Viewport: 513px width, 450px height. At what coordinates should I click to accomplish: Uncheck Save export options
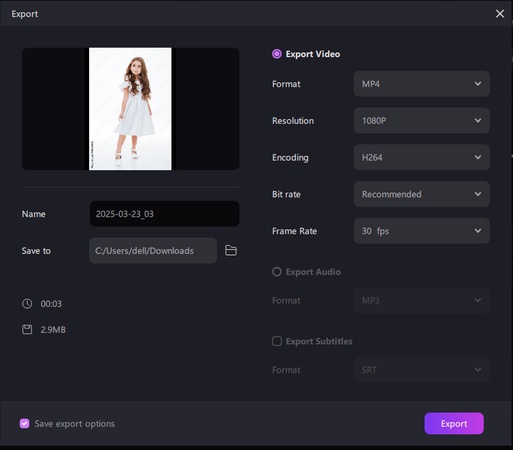pyautogui.click(x=24, y=423)
